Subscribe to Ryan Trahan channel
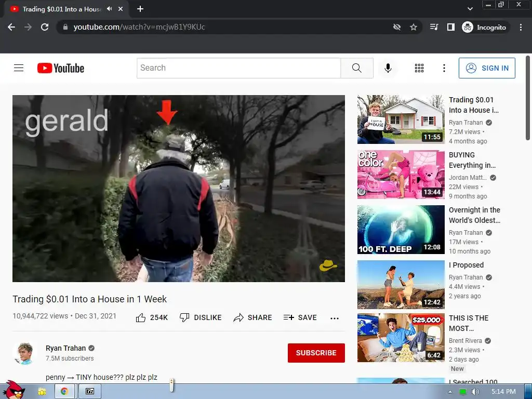 point(316,353)
